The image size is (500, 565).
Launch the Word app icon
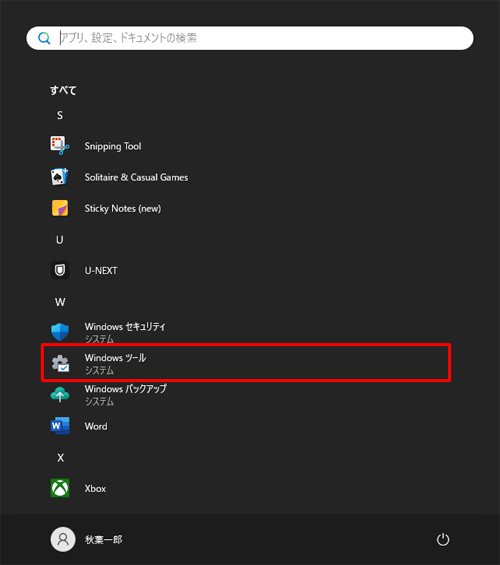click(x=60, y=426)
